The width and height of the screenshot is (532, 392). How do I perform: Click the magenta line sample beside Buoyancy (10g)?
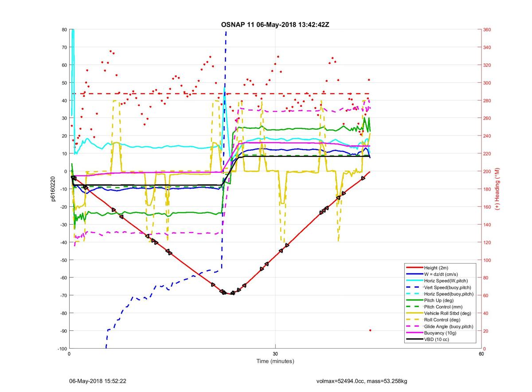[x=414, y=333]
